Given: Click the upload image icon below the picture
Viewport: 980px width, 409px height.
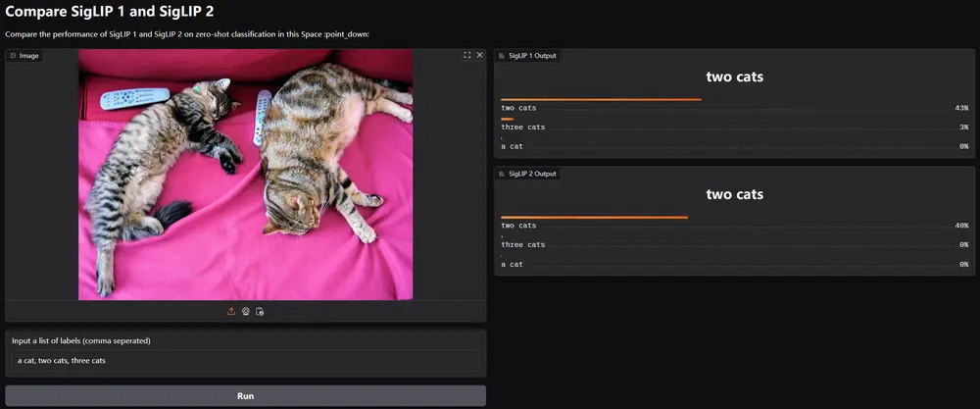Looking at the screenshot, I should (x=231, y=312).
